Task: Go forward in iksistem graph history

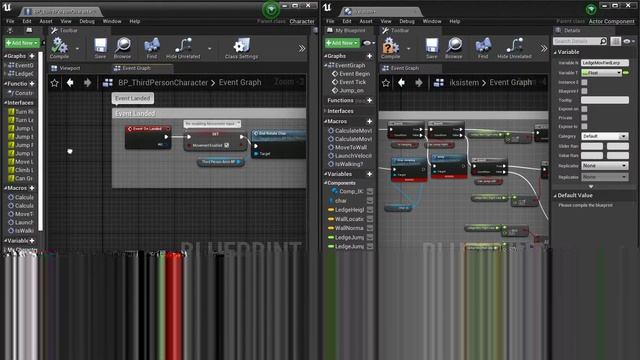Action: (x=419, y=83)
